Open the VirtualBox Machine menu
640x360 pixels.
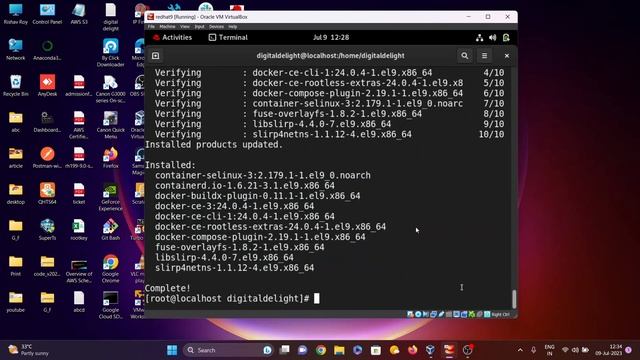(167, 27)
